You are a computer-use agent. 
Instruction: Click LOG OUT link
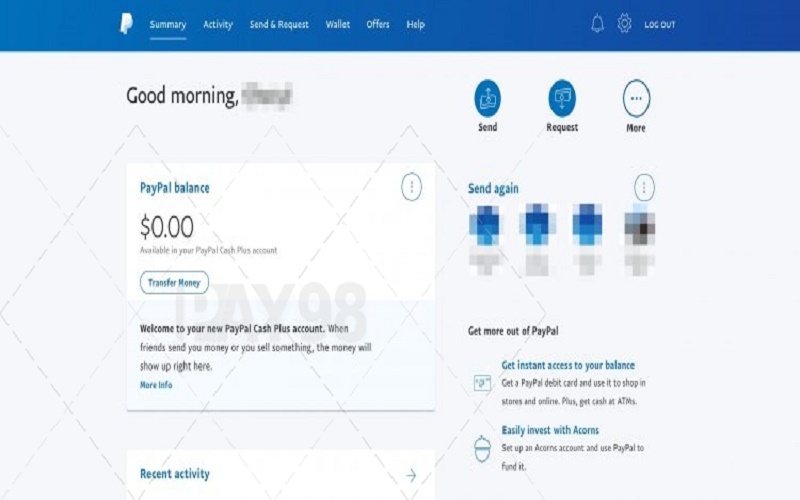tap(660, 24)
